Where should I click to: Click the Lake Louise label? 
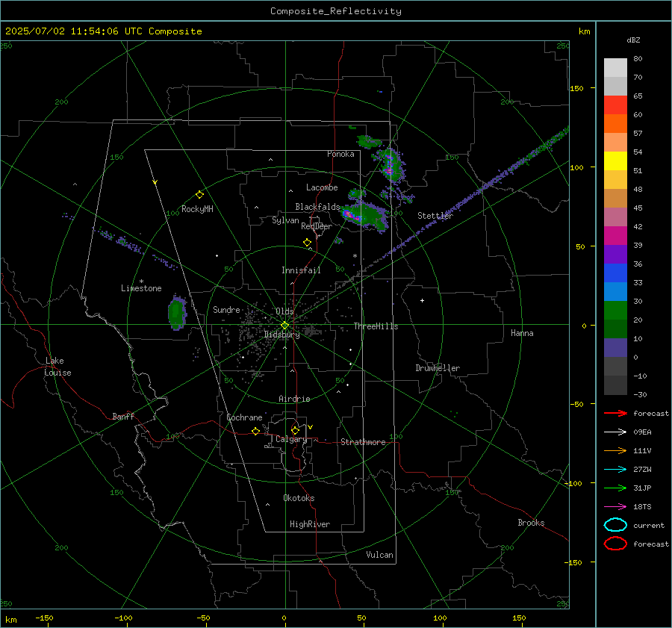click(x=57, y=367)
